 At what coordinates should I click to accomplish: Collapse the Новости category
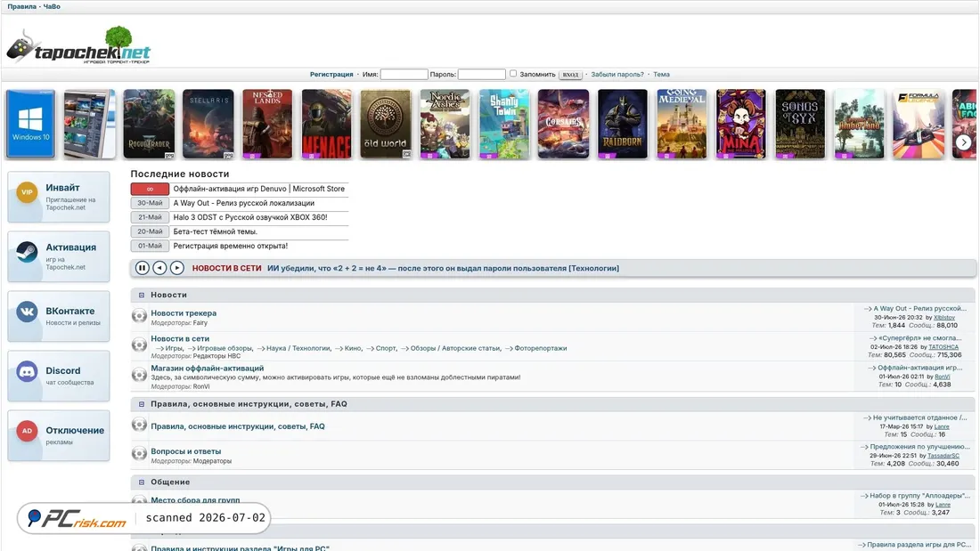tap(142, 295)
